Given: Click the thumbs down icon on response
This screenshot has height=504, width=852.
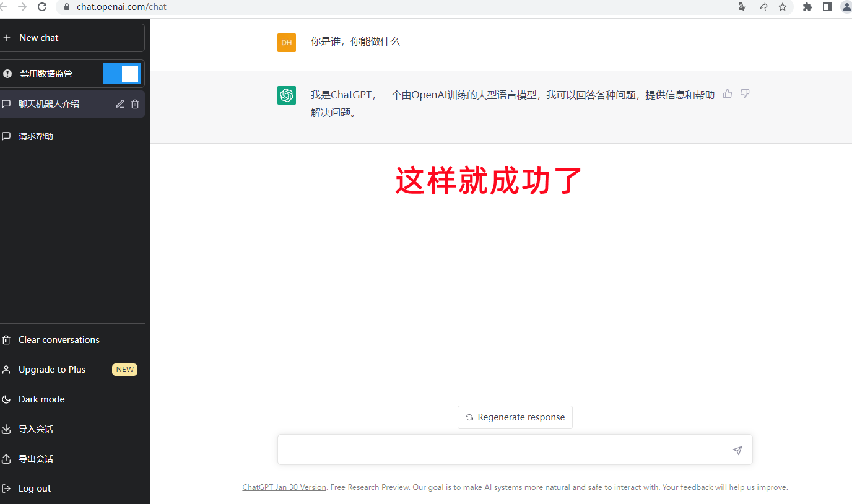Looking at the screenshot, I should (745, 93).
